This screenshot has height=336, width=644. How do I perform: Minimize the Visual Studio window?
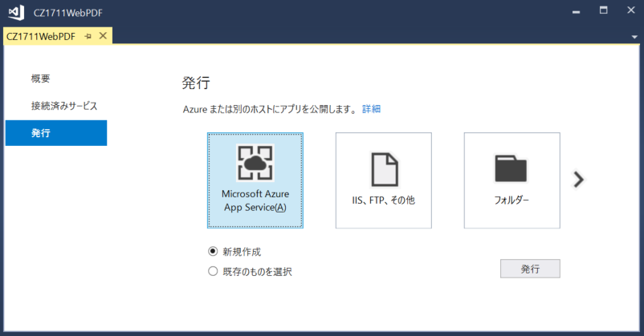coord(577,11)
